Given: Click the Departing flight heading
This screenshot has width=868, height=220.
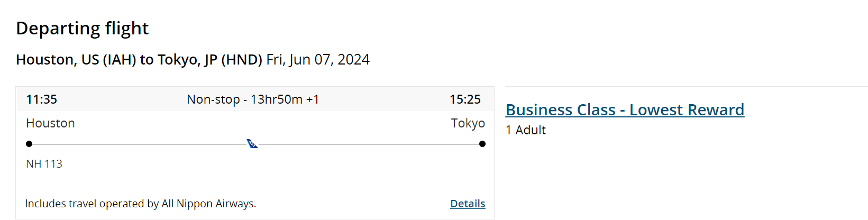Looking at the screenshot, I should (82, 28).
